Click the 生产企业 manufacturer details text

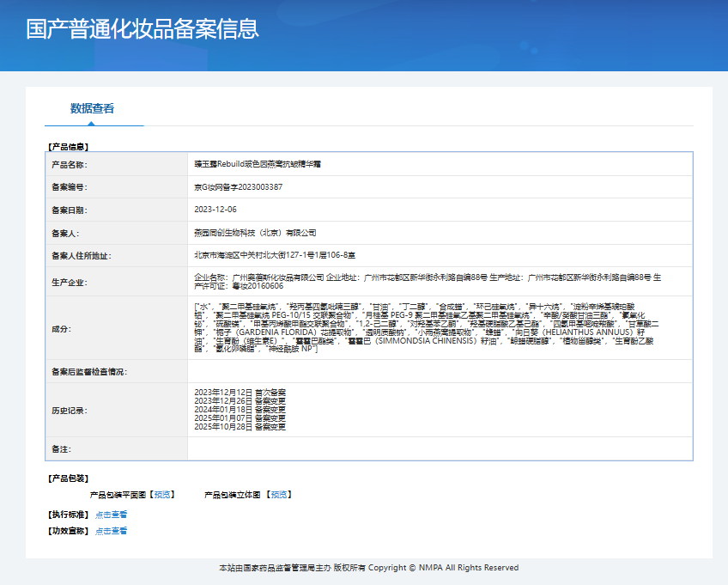pos(429,282)
